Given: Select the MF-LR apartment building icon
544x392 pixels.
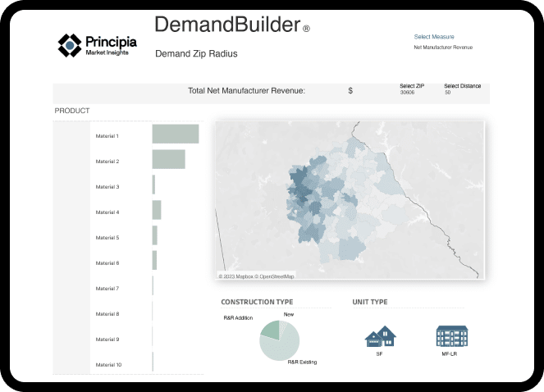Looking at the screenshot, I should [x=452, y=336].
